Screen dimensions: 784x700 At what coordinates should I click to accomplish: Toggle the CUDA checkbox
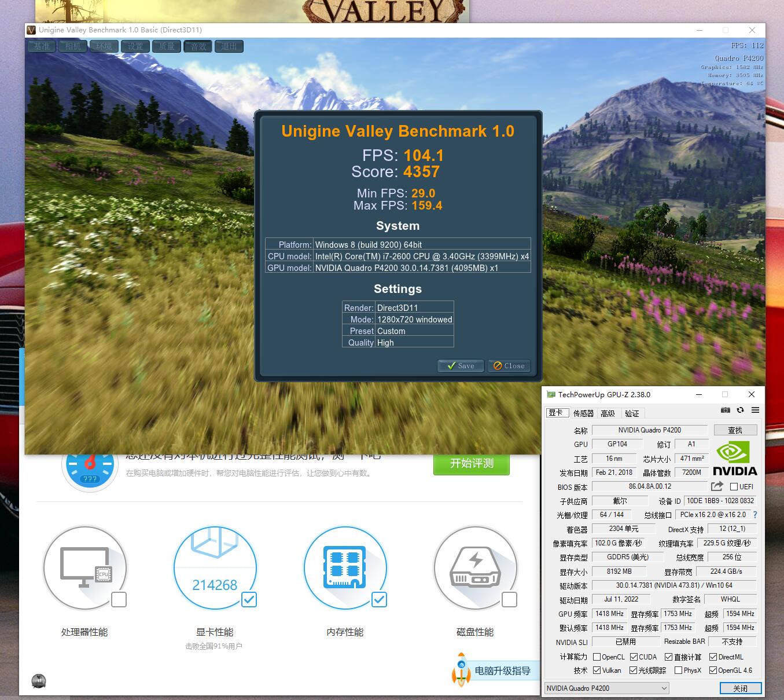click(634, 657)
